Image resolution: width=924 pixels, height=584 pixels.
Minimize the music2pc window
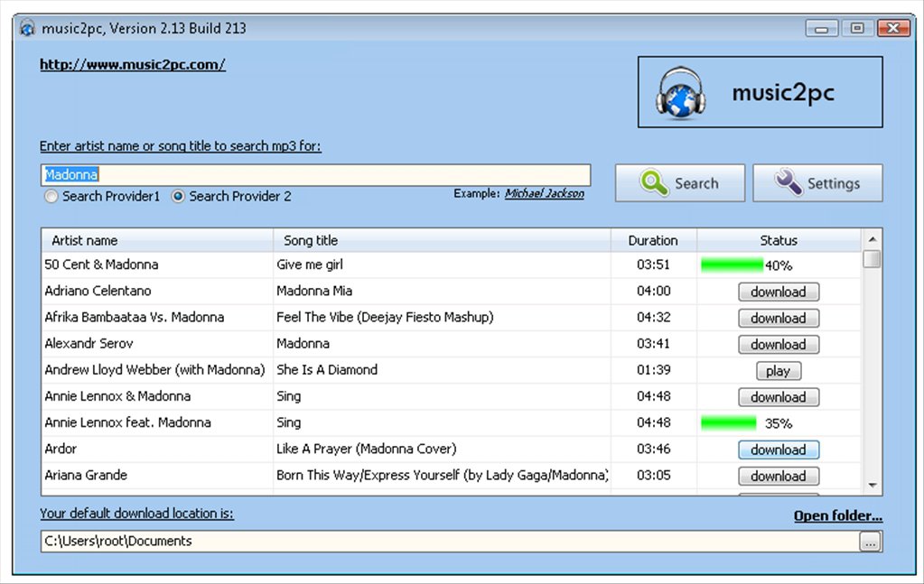point(821,28)
